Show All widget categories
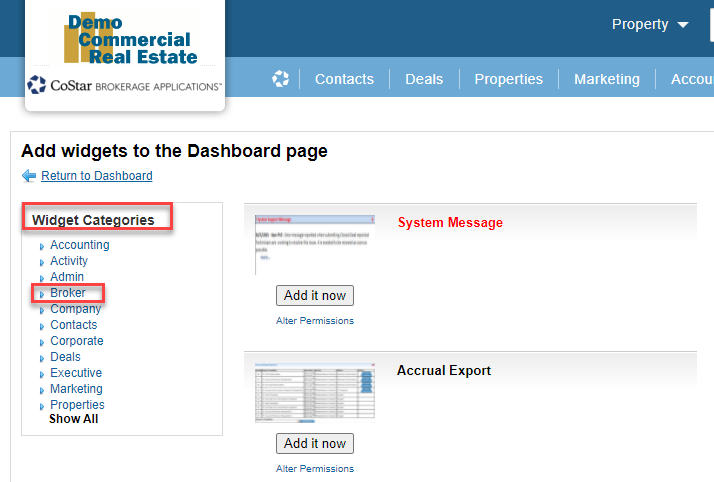The width and height of the screenshot is (714, 482). pos(74,419)
